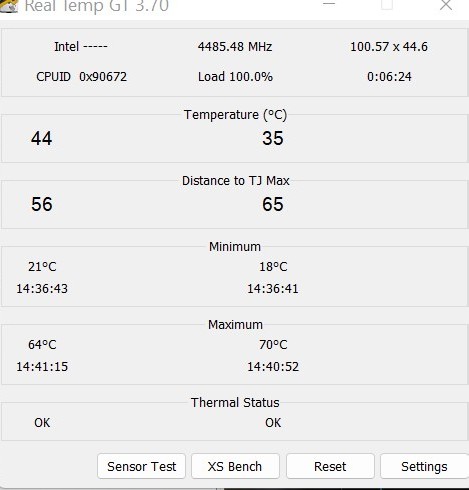Open the XS Bench benchmark

235,466
